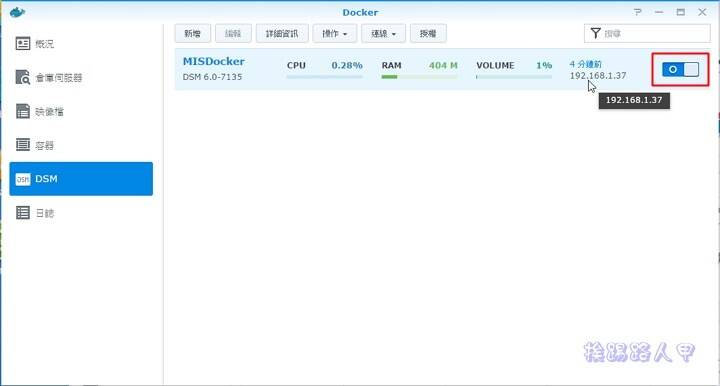Expand the 操作 action dropdown
The image size is (720, 386).
[x=335, y=34]
